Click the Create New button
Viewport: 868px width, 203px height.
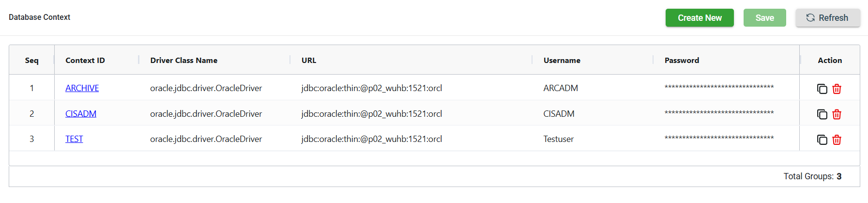pos(699,18)
